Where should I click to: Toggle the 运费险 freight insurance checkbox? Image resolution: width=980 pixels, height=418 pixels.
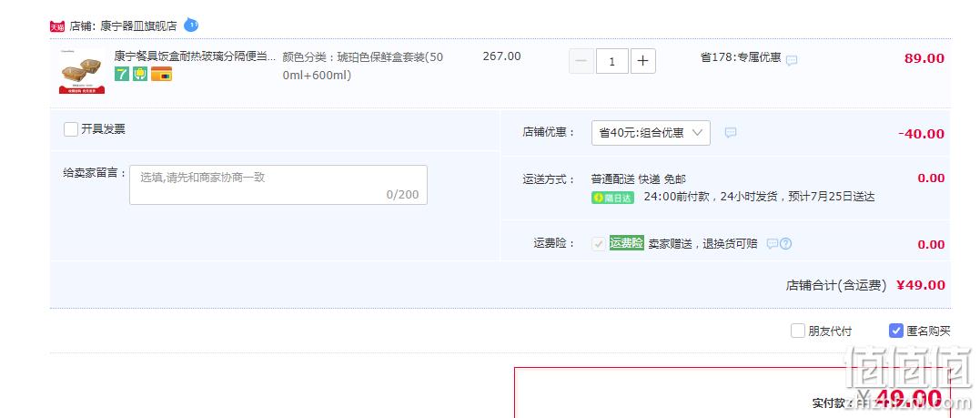[599, 244]
